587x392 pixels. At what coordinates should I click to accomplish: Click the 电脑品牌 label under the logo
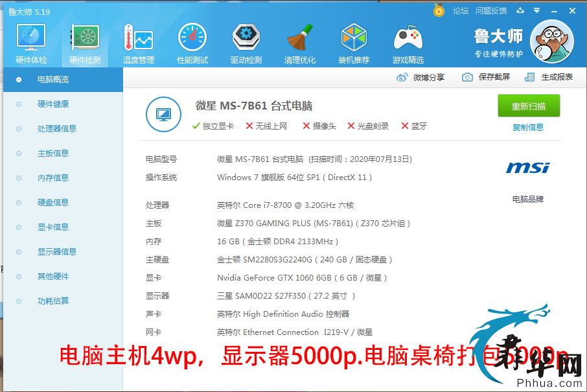point(528,199)
